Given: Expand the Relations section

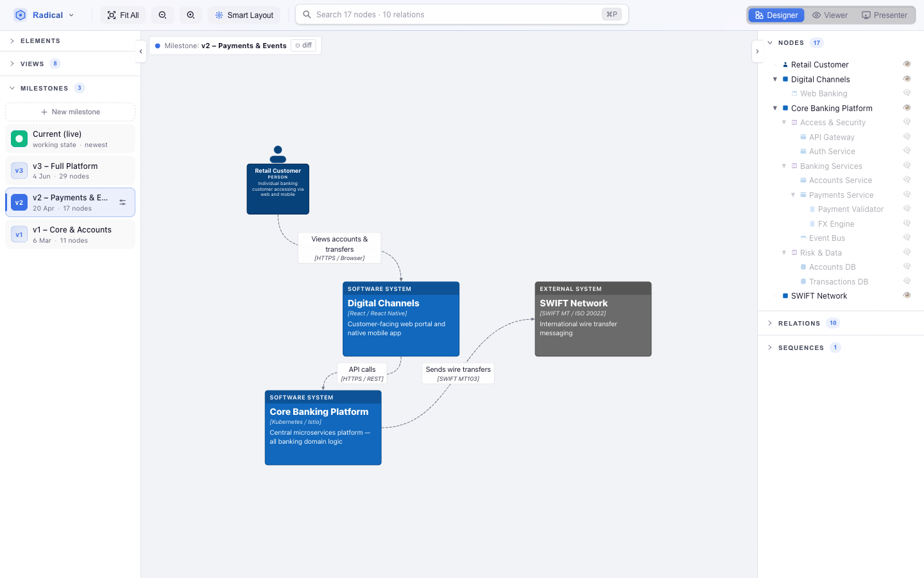Looking at the screenshot, I should [x=841, y=323].
